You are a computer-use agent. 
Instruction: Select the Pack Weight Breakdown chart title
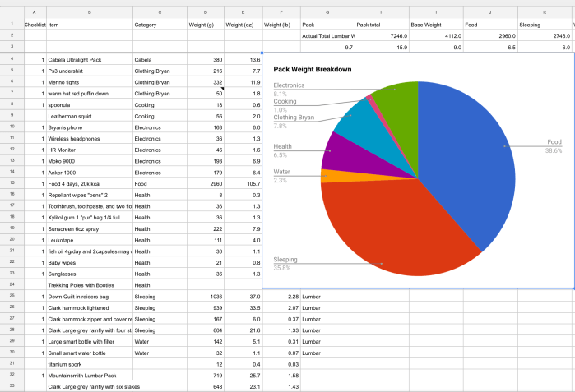tap(313, 69)
